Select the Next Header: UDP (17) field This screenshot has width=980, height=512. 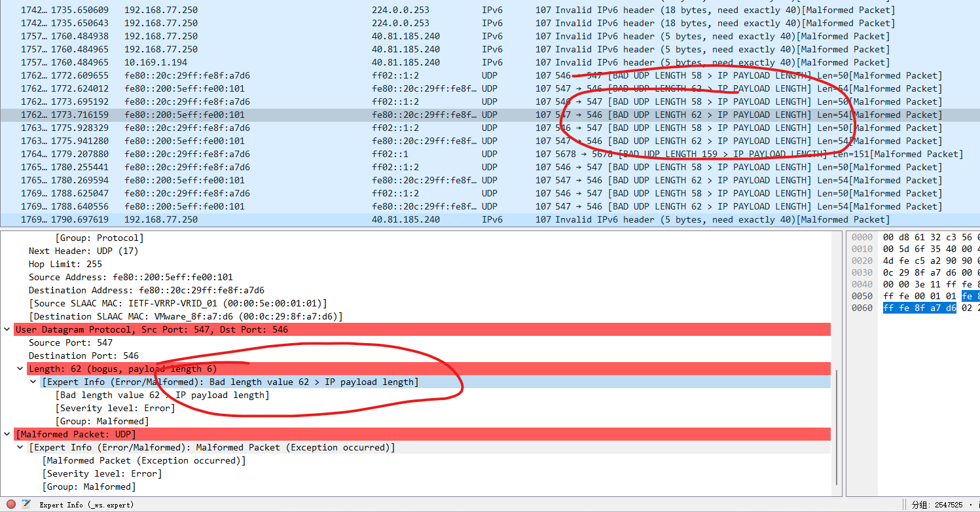83,251
